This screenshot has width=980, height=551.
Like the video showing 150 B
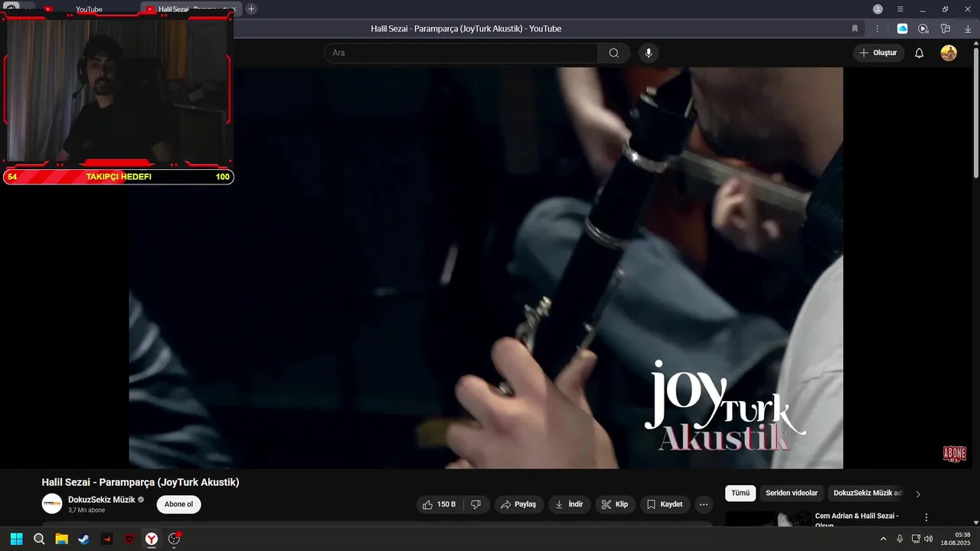point(439,504)
